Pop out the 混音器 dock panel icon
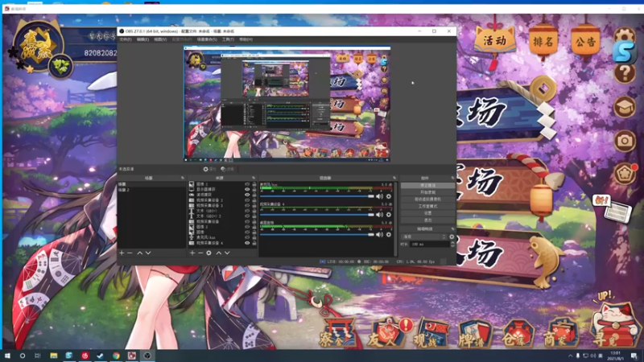The height and width of the screenshot is (362, 644). 394,178
